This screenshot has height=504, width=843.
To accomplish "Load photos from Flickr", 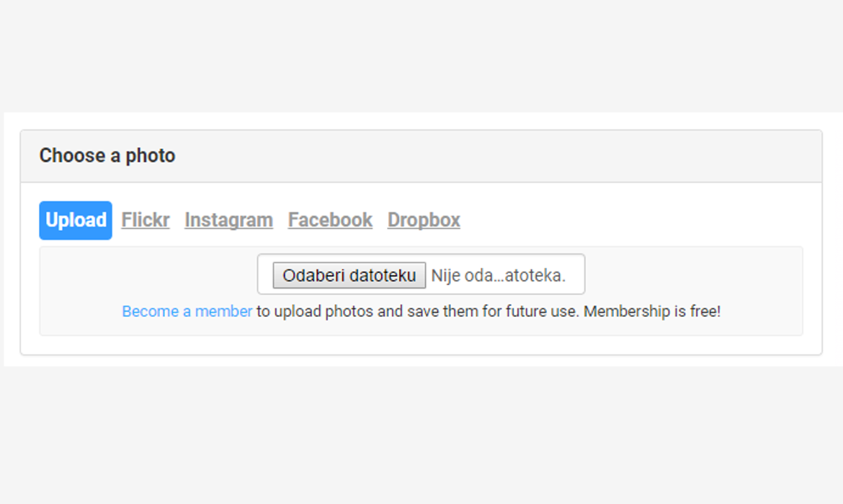I will (146, 220).
